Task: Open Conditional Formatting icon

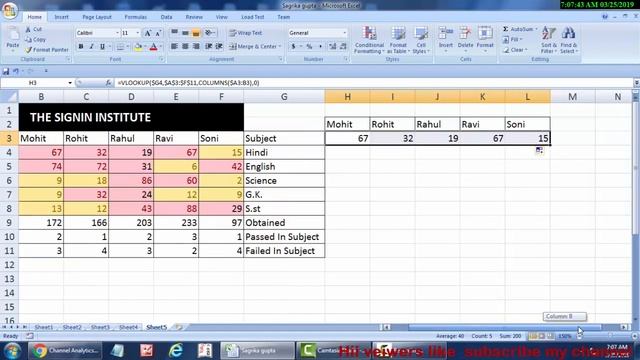Action: click(369, 33)
